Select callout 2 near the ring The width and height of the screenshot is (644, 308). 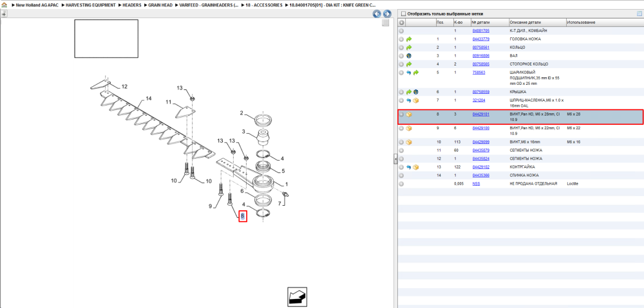pyautogui.click(x=241, y=113)
